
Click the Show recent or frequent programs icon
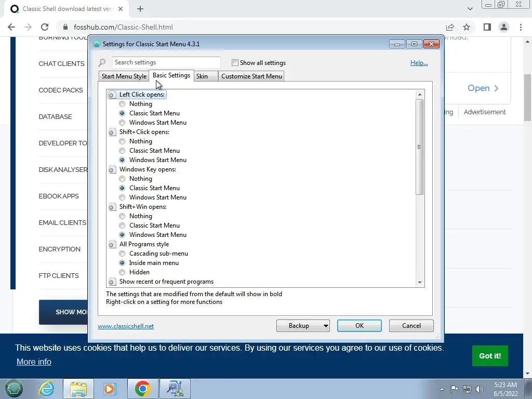112,282
